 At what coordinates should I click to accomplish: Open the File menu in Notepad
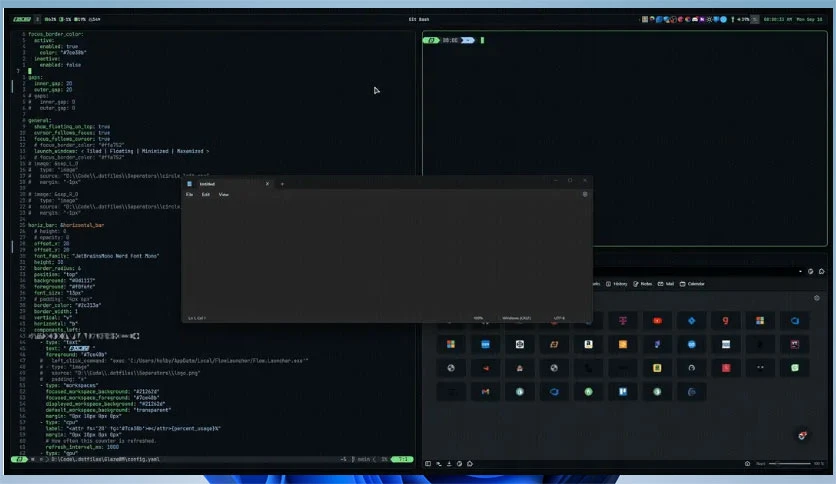(189, 195)
